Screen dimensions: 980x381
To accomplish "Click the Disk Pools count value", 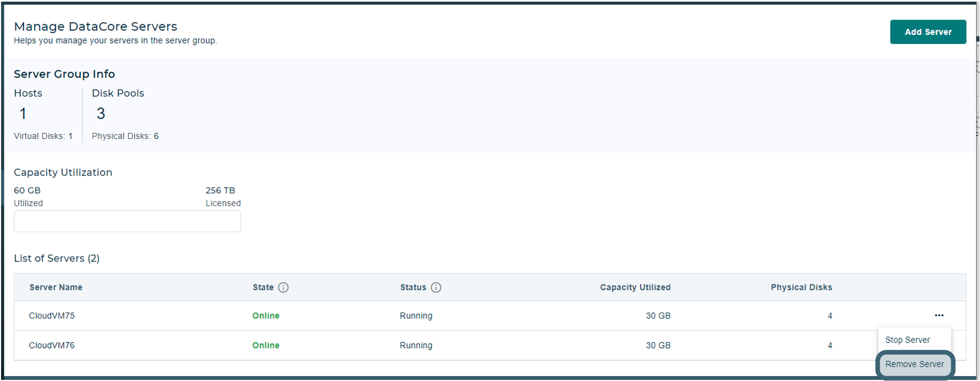I will tap(101, 113).
